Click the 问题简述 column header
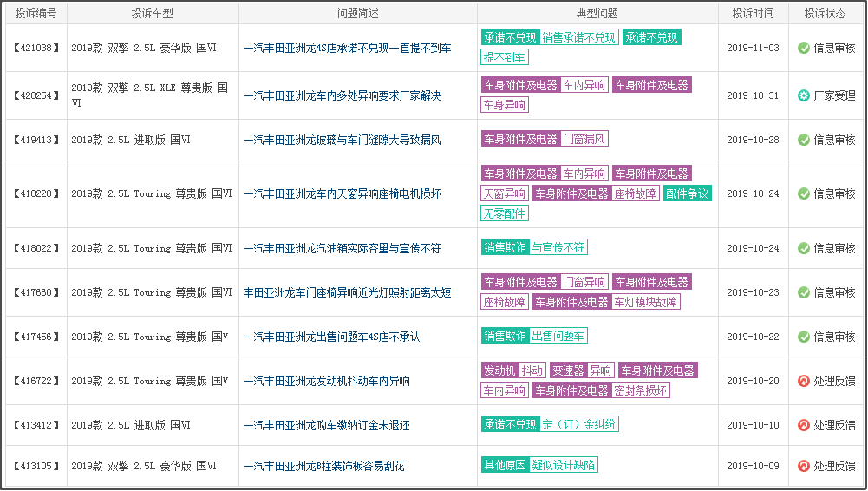Viewport: 868px width, 491px height. (357, 14)
